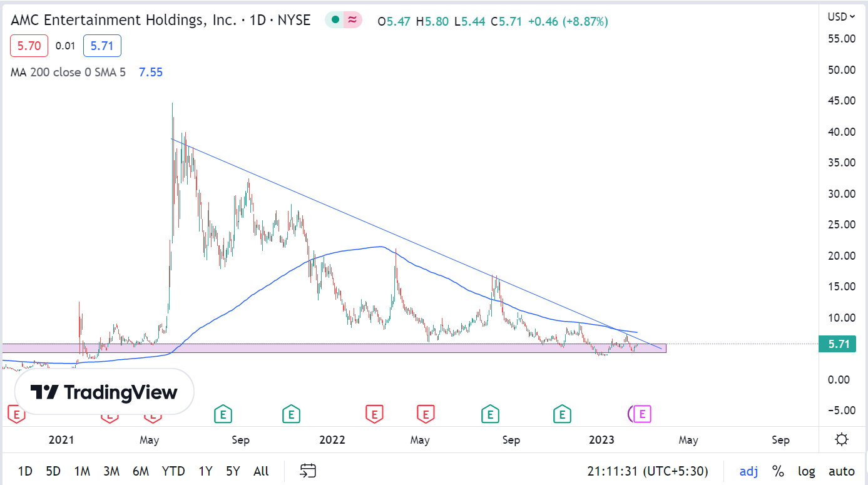Toggle adjusted data with adj button
The image size is (868, 485).
coord(748,471)
